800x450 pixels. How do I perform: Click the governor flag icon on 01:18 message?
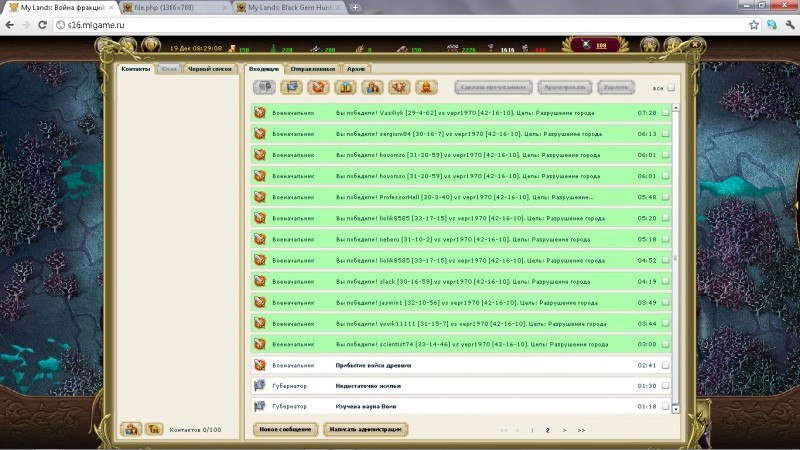[x=260, y=406]
